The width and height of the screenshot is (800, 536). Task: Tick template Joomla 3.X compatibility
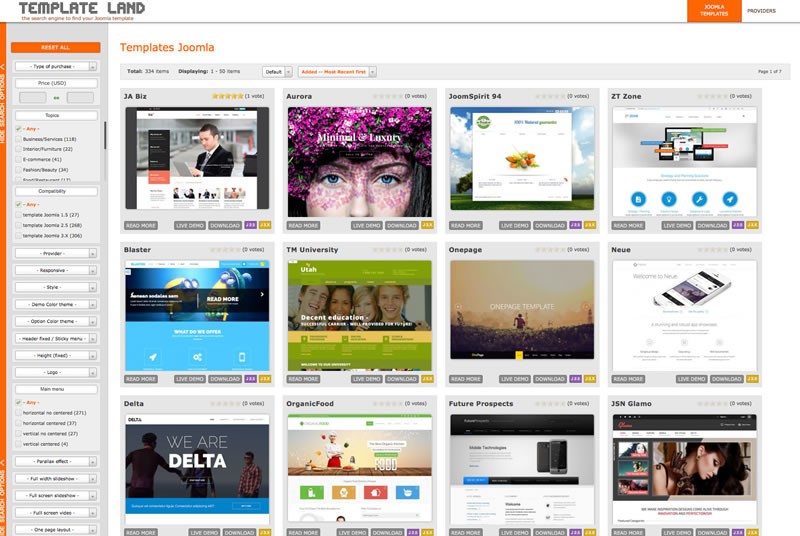point(18,236)
